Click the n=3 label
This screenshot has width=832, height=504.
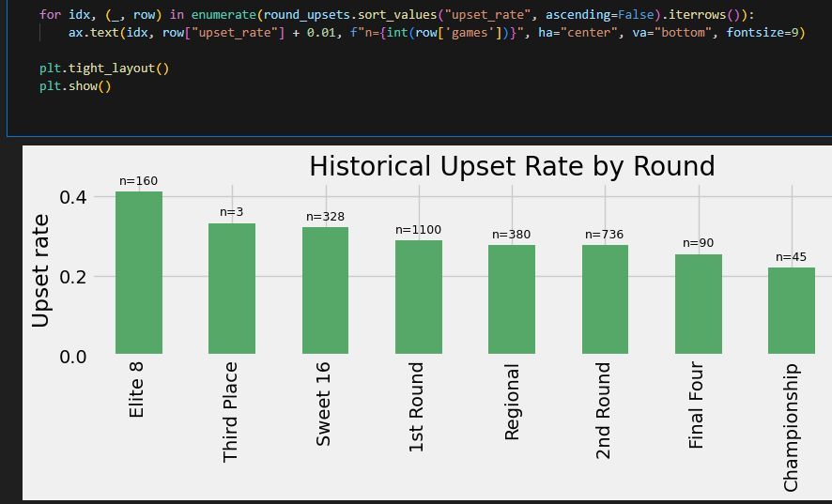(x=232, y=212)
